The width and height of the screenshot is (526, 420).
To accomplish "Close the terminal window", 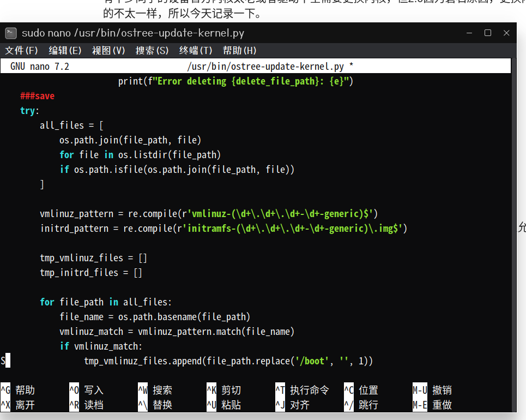I will (x=506, y=33).
